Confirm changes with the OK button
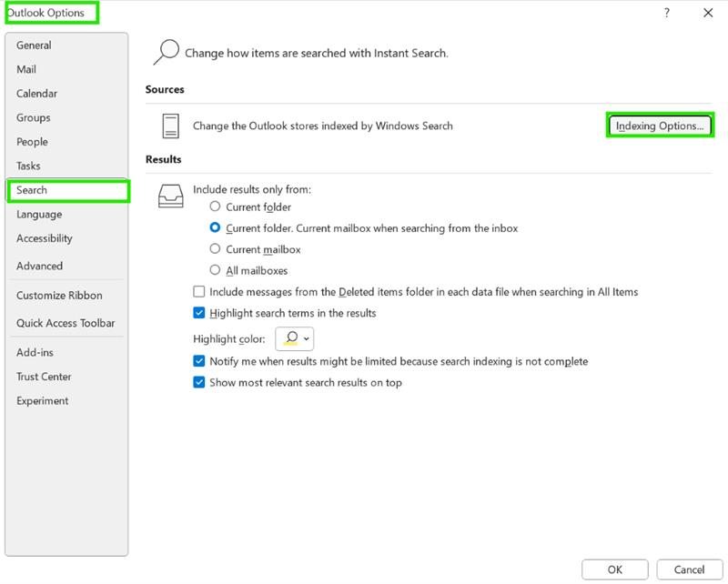 click(615, 569)
